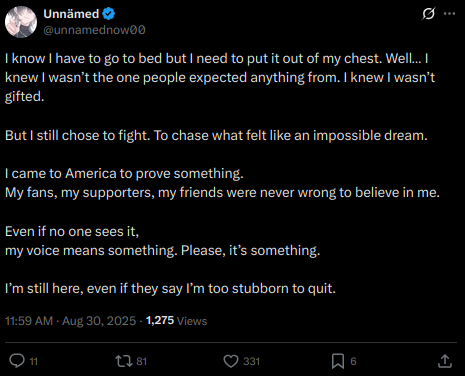Like the post with the heart icon
The image size is (465, 376).
[231, 361]
